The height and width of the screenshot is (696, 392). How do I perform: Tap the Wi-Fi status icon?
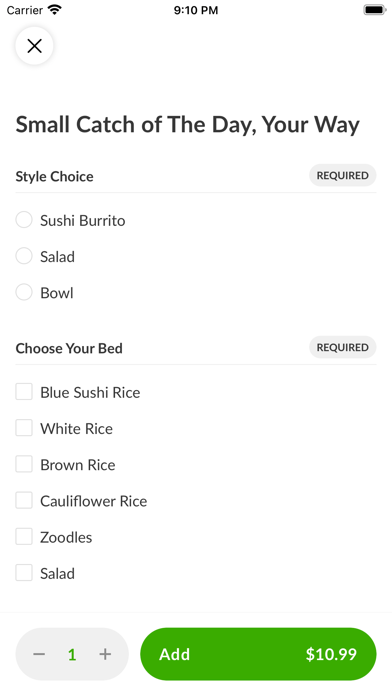pos(55,10)
